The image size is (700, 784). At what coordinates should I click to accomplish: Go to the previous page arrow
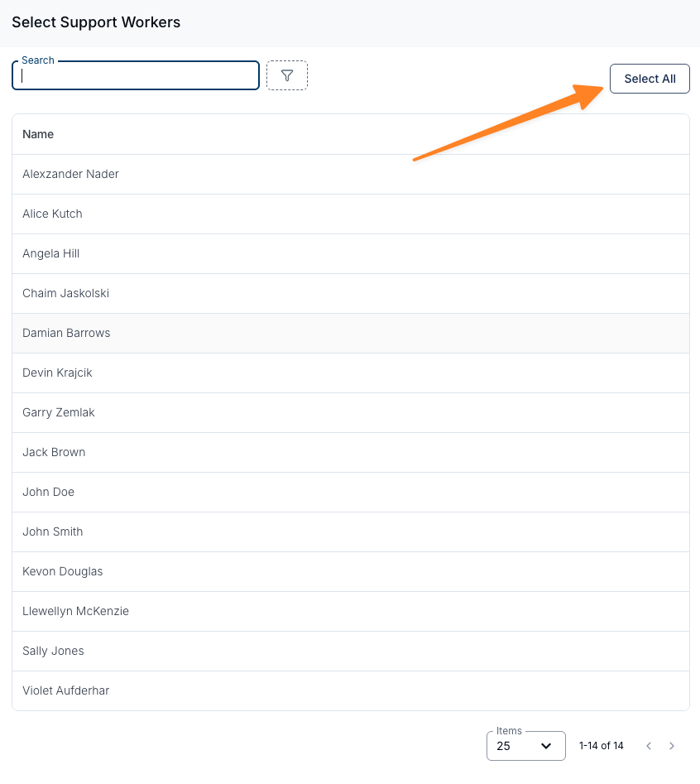point(649,745)
